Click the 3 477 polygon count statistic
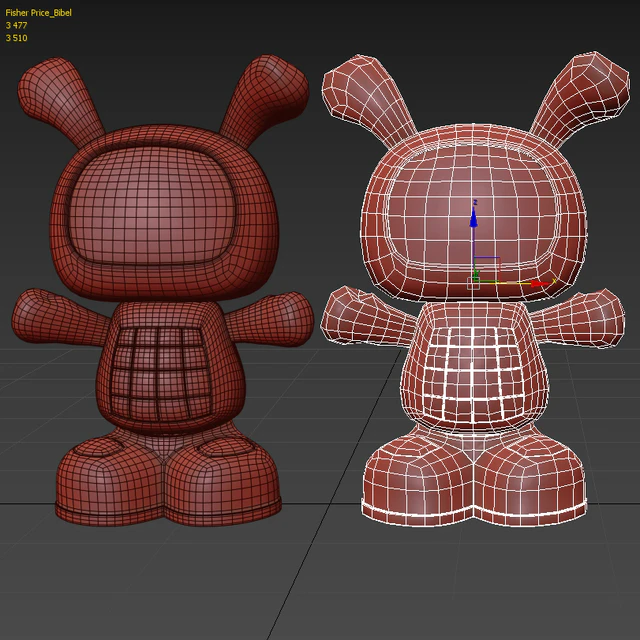 point(17,26)
